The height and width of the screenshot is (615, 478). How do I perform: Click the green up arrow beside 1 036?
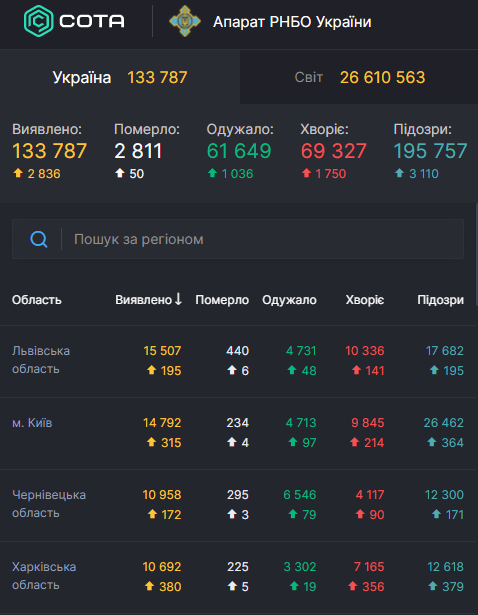[x=212, y=173]
